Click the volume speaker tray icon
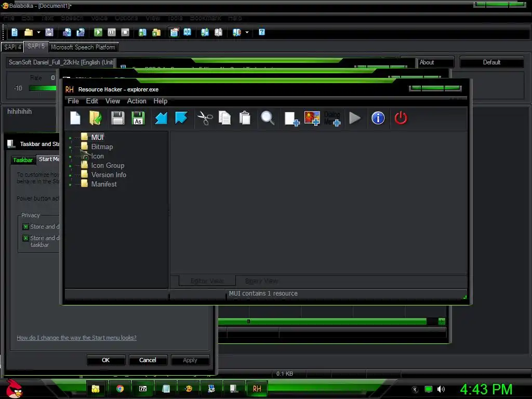 (441, 389)
